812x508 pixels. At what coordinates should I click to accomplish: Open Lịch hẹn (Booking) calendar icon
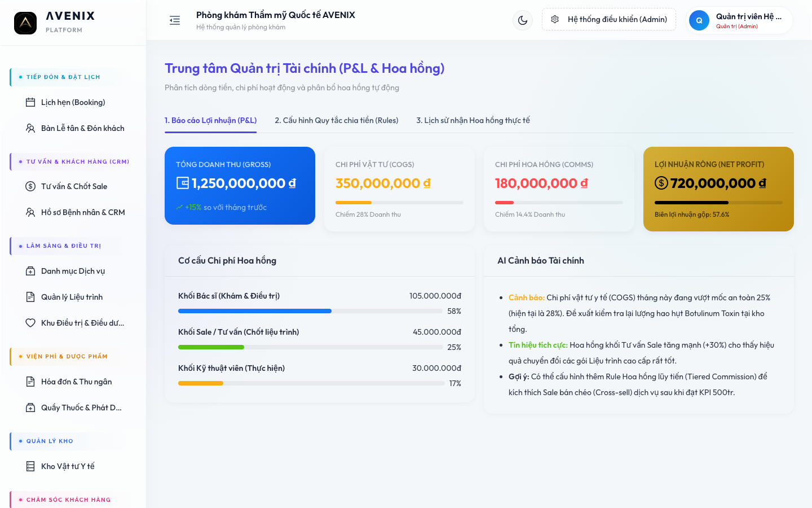coord(30,102)
